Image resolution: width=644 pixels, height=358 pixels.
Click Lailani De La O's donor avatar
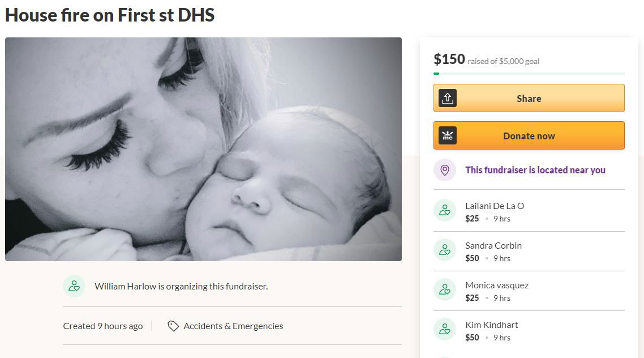point(445,210)
